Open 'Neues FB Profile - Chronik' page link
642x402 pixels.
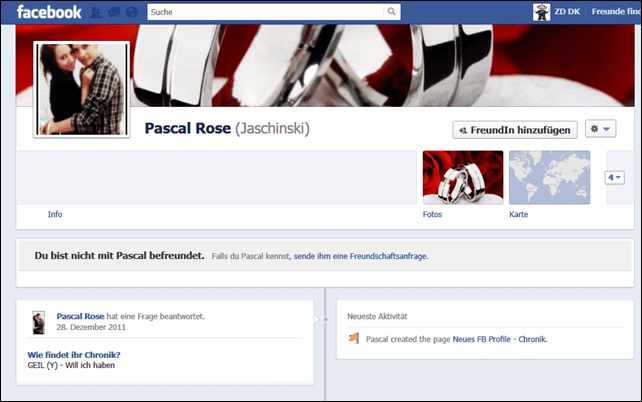500,339
